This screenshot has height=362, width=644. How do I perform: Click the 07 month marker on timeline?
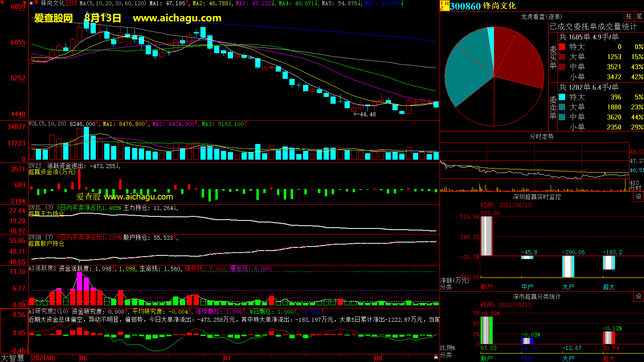[227, 358]
